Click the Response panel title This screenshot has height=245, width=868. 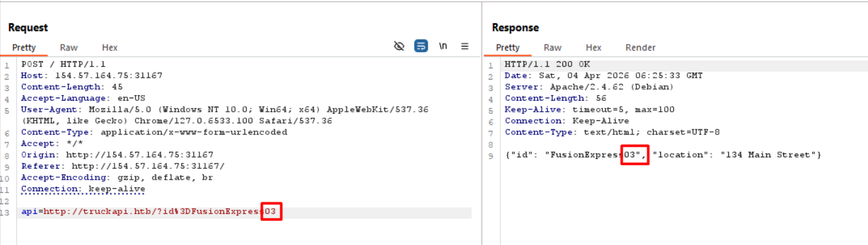point(515,28)
